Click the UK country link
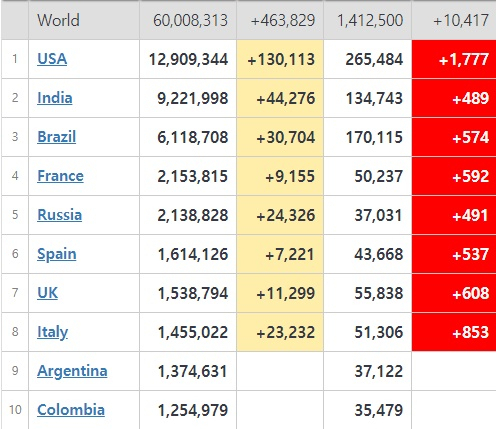 pos(47,293)
